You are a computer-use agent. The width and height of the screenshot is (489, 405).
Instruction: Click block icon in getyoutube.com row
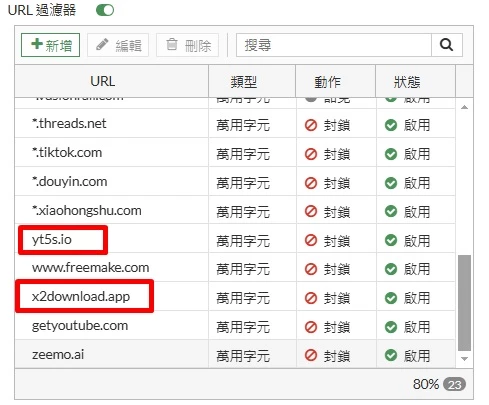(x=311, y=327)
